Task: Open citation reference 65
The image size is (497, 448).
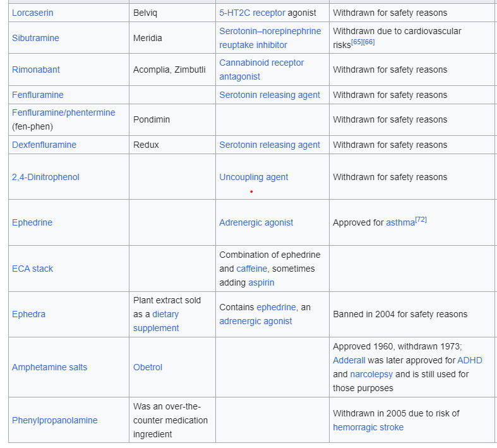Action: (357, 42)
